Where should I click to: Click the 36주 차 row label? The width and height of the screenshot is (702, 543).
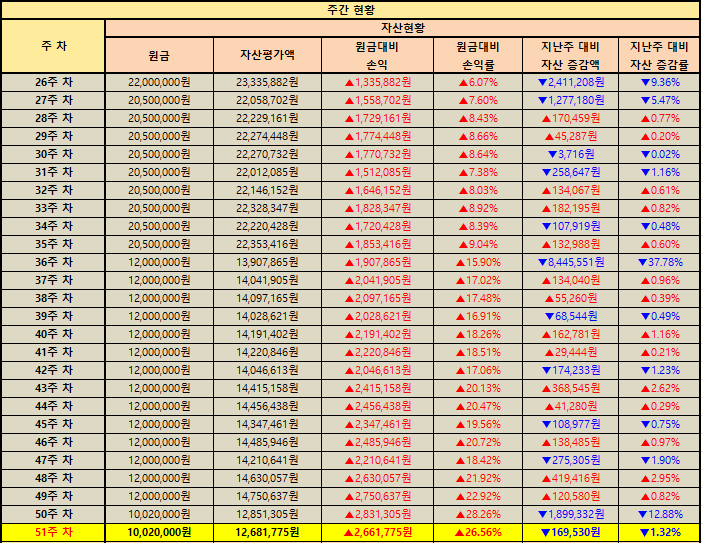click(x=52, y=262)
